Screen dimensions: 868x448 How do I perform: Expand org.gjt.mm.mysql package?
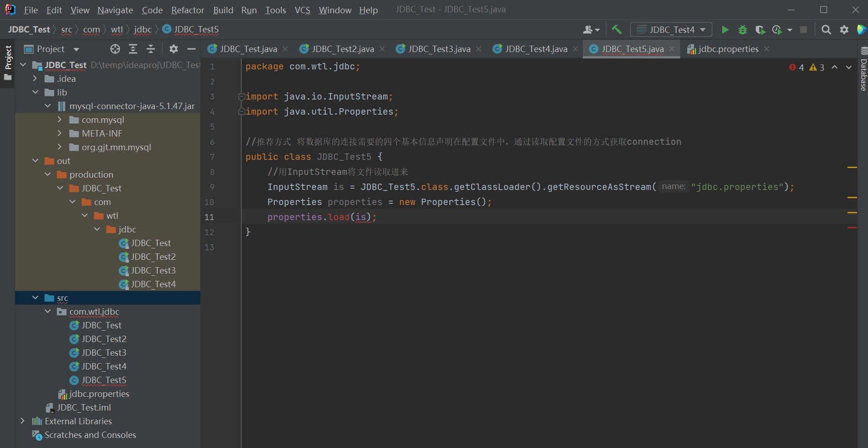[59, 147]
